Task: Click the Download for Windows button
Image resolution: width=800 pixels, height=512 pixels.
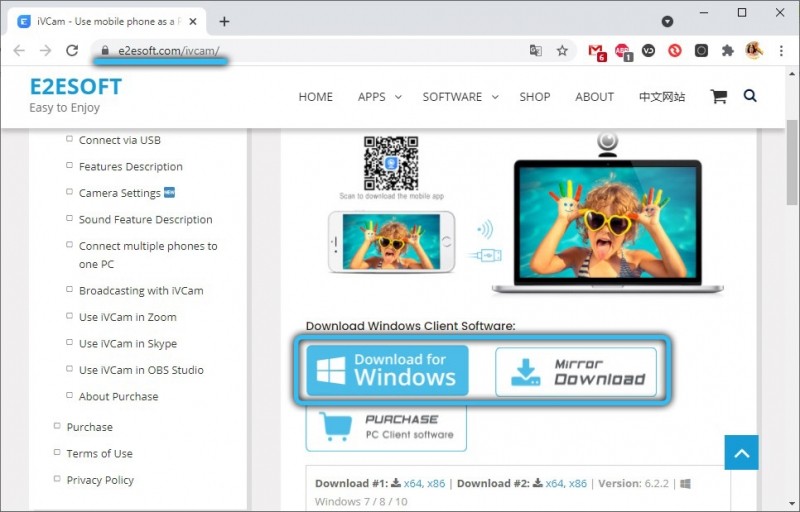Action: 387,371
